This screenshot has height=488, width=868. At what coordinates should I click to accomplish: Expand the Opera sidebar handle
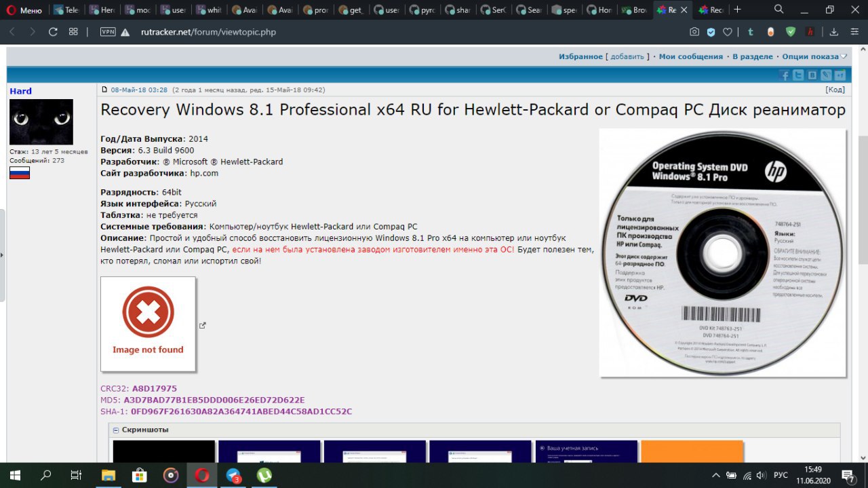2,255
